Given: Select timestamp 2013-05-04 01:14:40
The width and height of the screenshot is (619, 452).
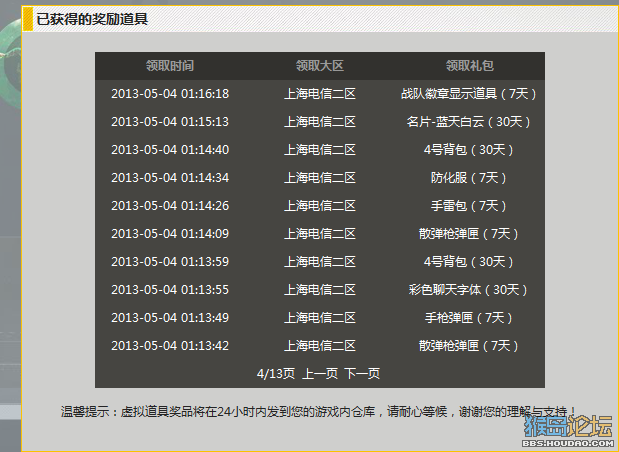Looking at the screenshot, I should [x=170, y=150].
